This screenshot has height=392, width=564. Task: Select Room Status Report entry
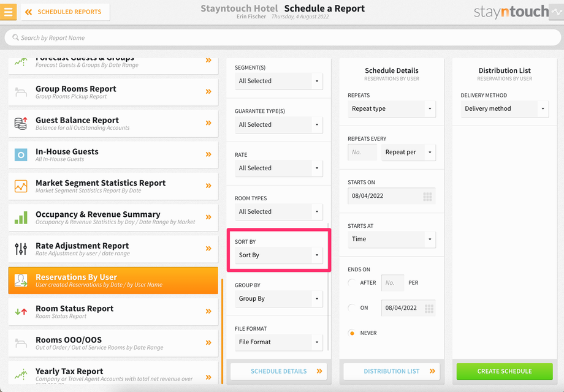[x=113, y=312]
